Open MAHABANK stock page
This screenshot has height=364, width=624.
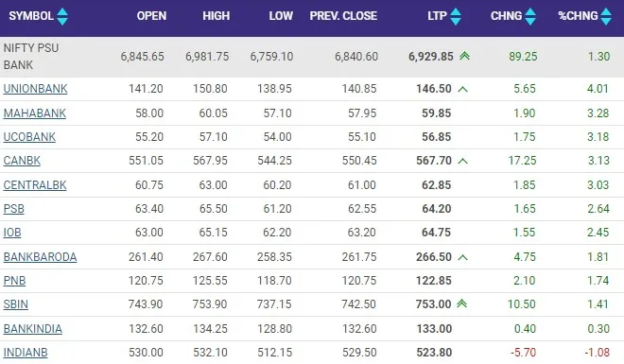(x=35, y=113)
